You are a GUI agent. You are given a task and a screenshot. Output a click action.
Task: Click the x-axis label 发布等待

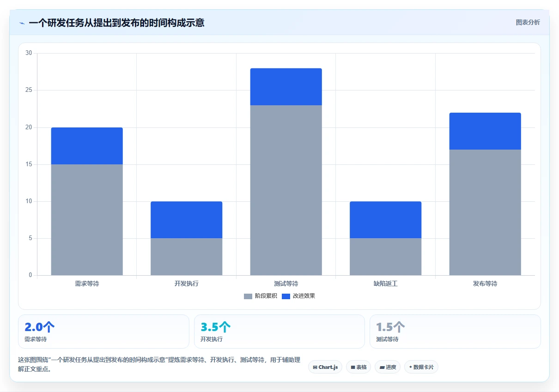pos(485,283)
